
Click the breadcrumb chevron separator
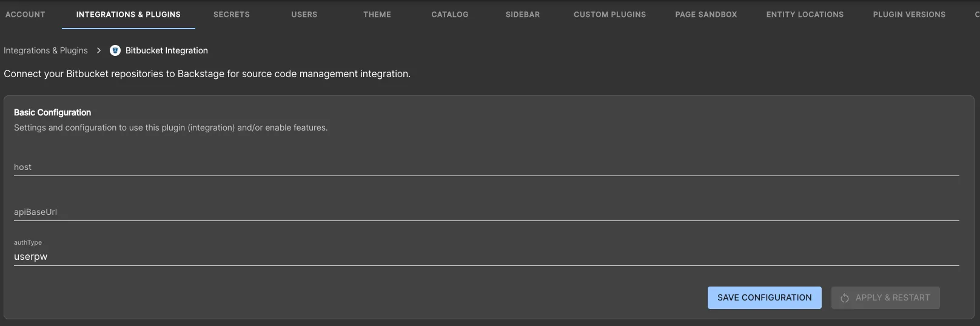(99, 50)
